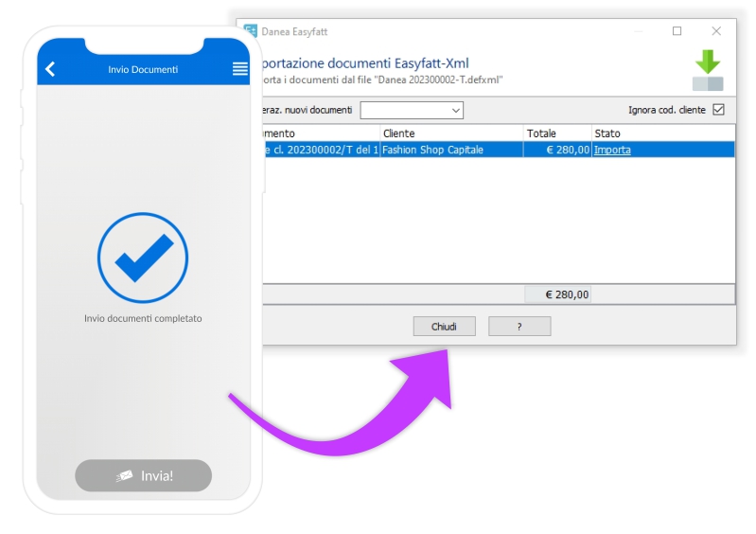Click the Danea Easyfatt title bar icon
This screenshot has width=756, height=534.
click(251, 31)
